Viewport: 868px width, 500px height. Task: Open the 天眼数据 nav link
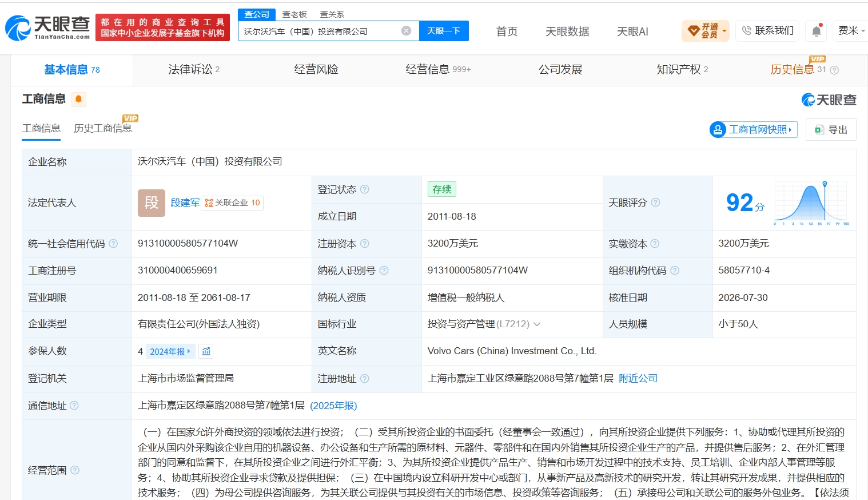point(567,31)
